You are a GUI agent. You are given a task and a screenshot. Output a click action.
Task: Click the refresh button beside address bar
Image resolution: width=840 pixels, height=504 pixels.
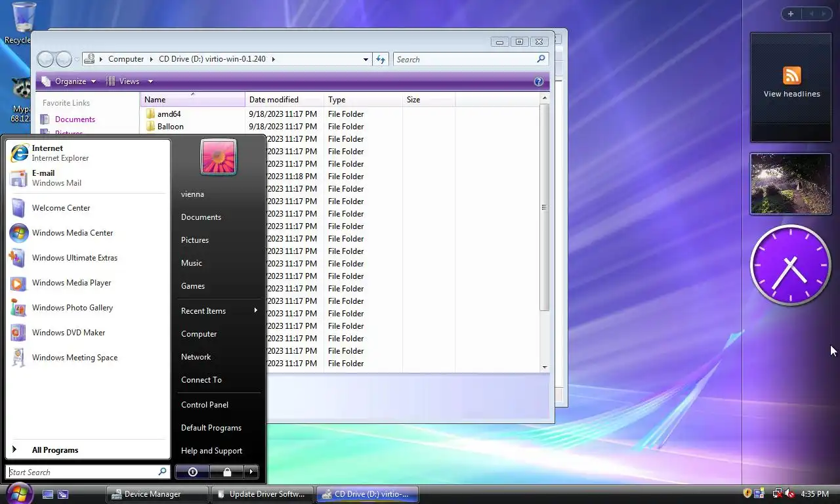point(381,59)
